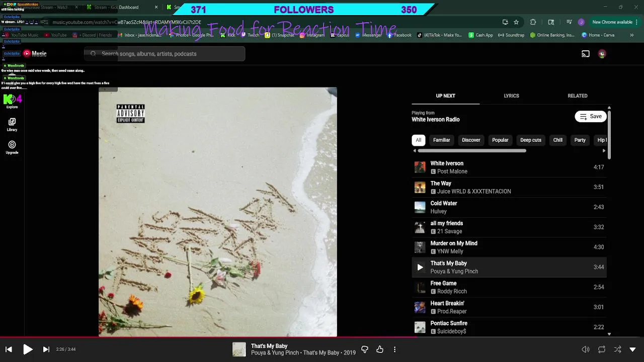Skip to the next track
The height and width of the screenshot is (362, 644).
(46, 349)
